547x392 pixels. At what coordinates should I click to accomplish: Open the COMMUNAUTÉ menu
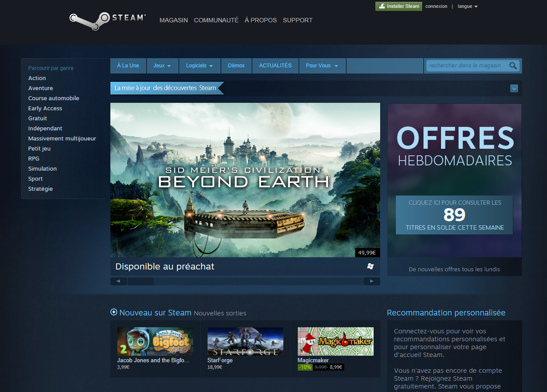tap(216, 20)
